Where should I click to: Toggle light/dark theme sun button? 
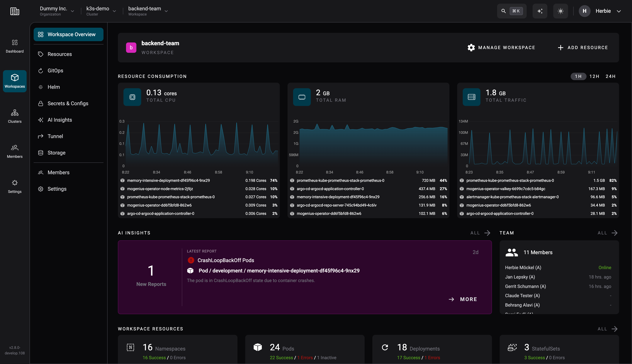560,11
